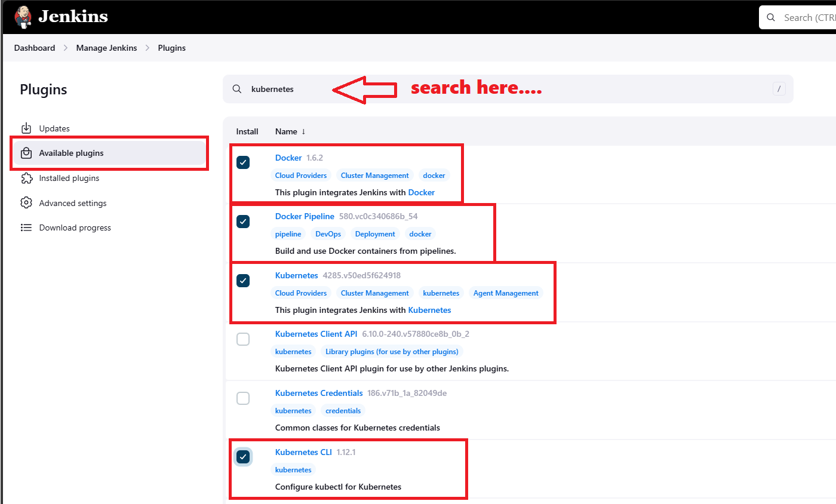The height and width of the screenshot is (504, 836).
Task: Click kubernetes tag under Kubernetes Client API
Action: coord(293,352)
